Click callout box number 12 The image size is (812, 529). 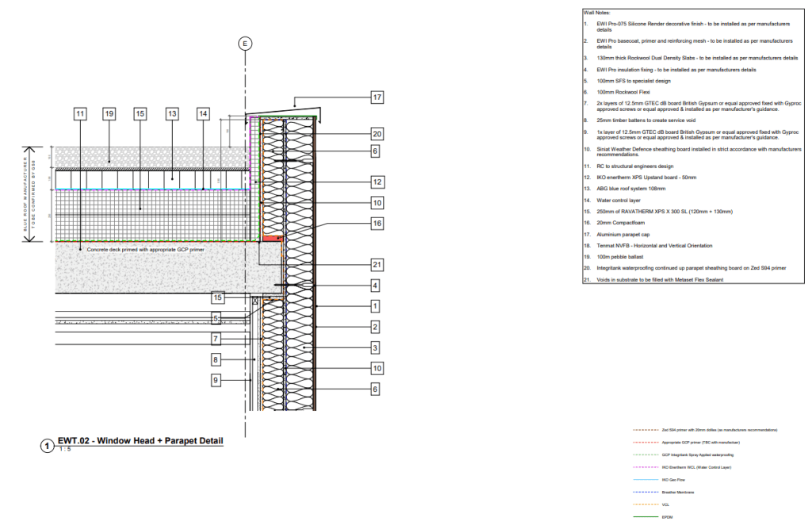(x=377, y=182)
